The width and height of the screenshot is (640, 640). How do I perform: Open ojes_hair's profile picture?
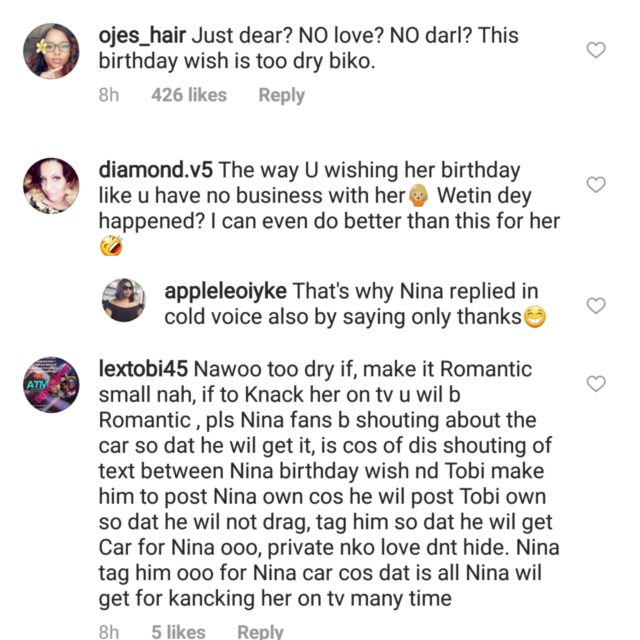click(x=50, y=50)
